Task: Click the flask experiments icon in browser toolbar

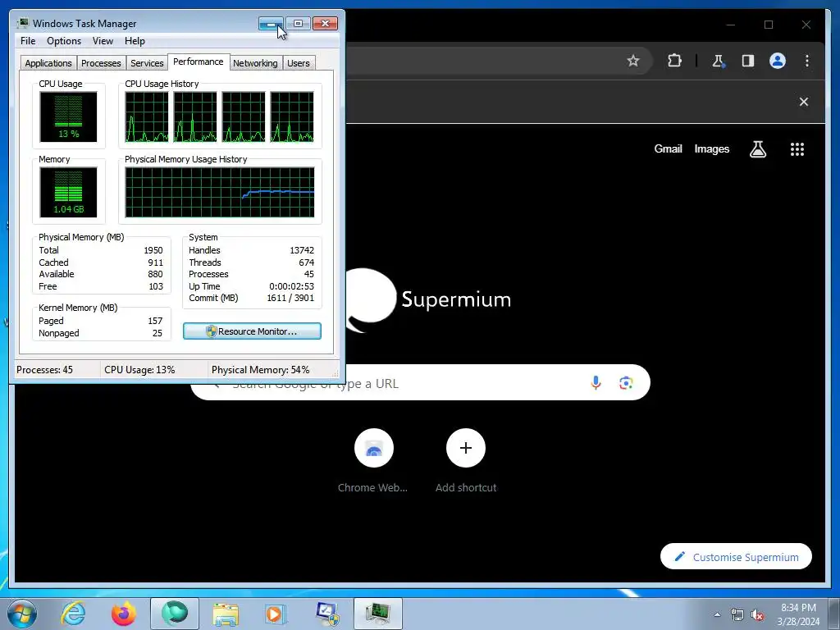Action: [718, 61]
